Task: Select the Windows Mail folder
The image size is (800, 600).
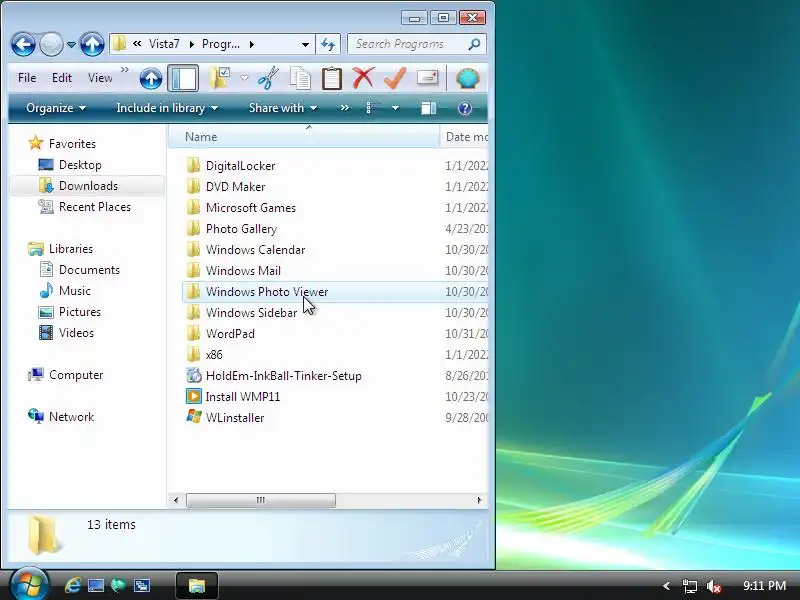Action: (243, 271)
